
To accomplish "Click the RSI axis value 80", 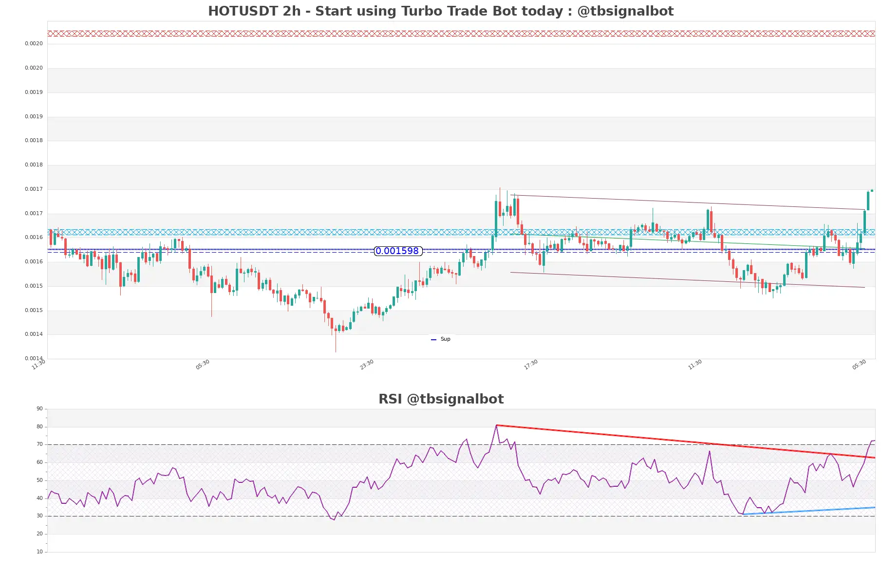I will [39, 427].
